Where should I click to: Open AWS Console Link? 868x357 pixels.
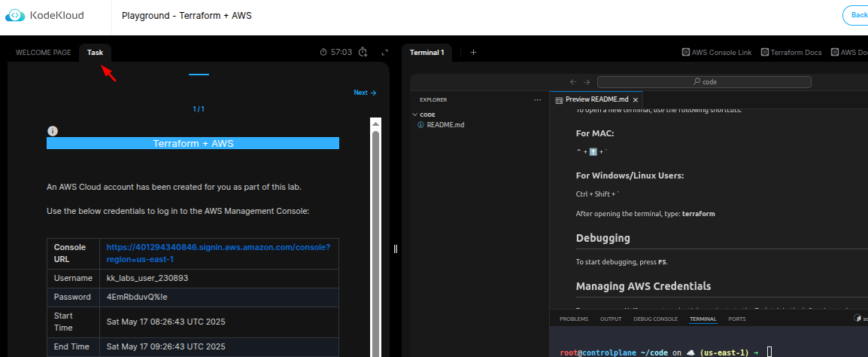(716, 53)
